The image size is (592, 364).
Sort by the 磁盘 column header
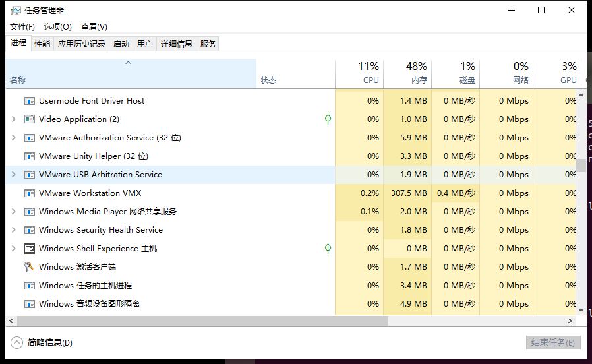point(456,74)
